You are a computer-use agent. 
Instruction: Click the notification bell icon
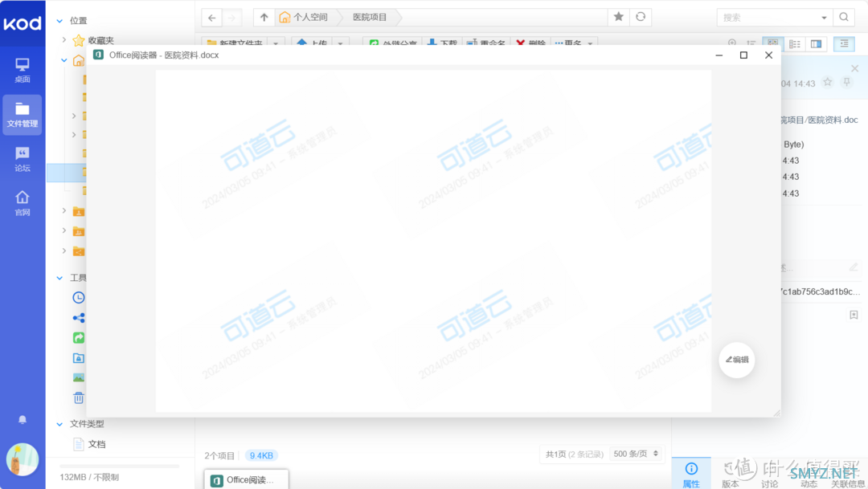[x=23, y=420]
